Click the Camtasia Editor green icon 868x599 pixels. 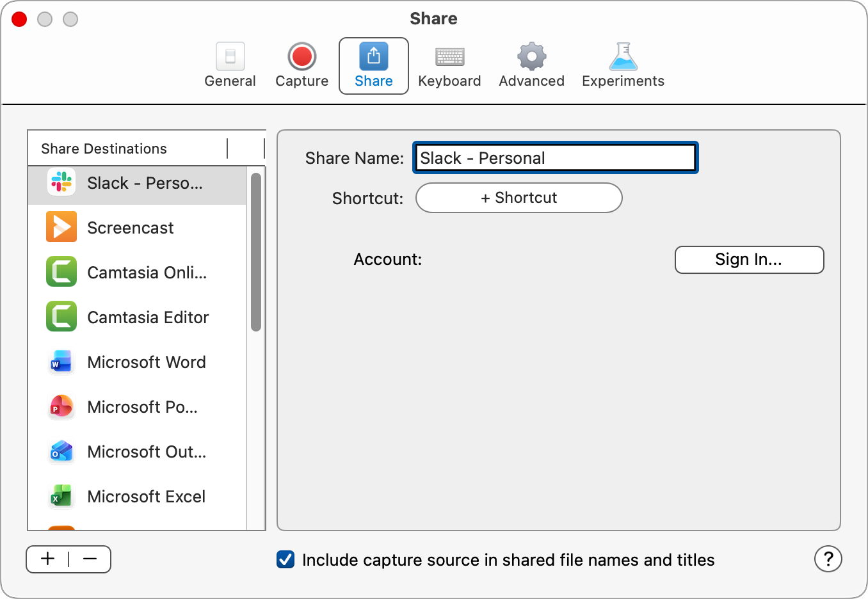pos(61,317)
